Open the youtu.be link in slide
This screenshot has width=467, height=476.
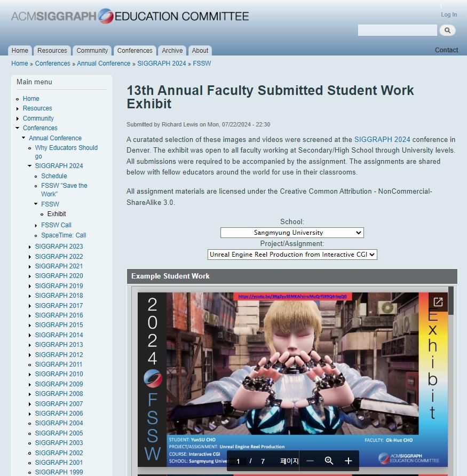(x=292, y=296)
